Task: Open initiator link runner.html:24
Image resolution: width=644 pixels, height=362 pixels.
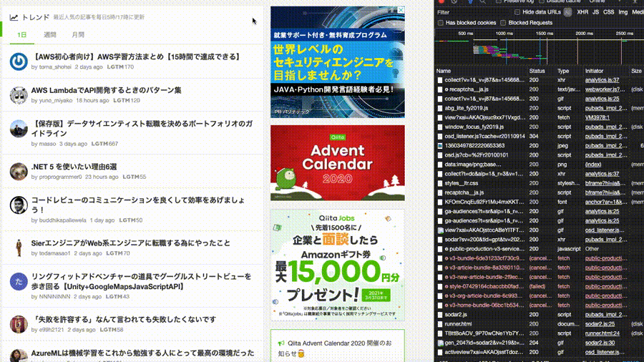Action: click(x=602, y=333)
